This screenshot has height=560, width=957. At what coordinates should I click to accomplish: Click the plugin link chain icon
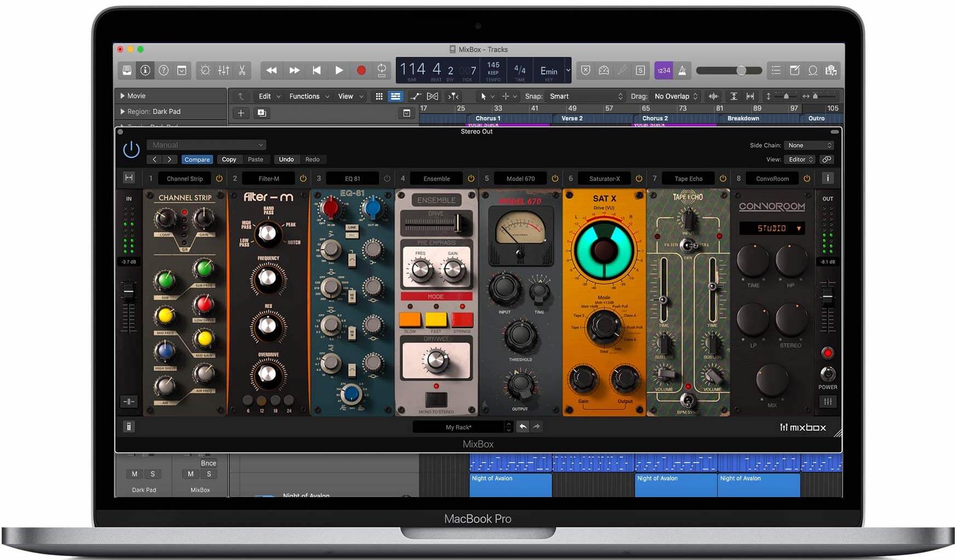point(827,159)
